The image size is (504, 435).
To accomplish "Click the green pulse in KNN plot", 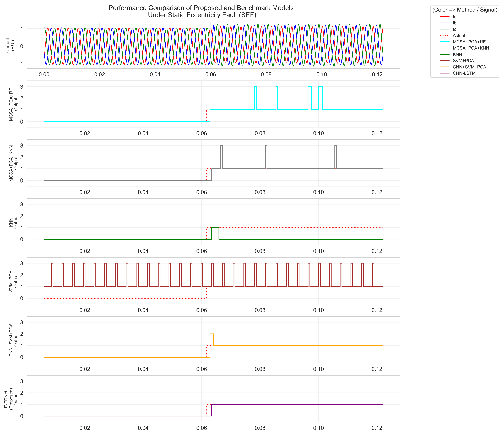I will click(215, 228).
